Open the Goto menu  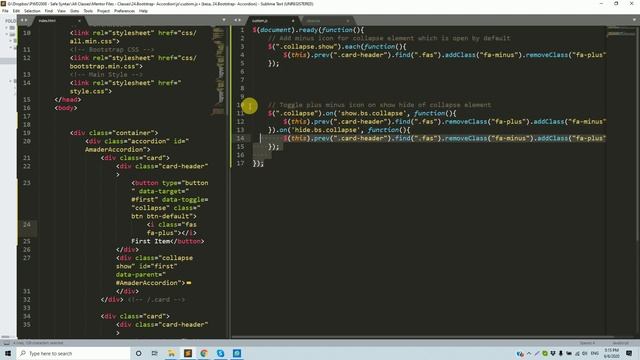(75, 11)
